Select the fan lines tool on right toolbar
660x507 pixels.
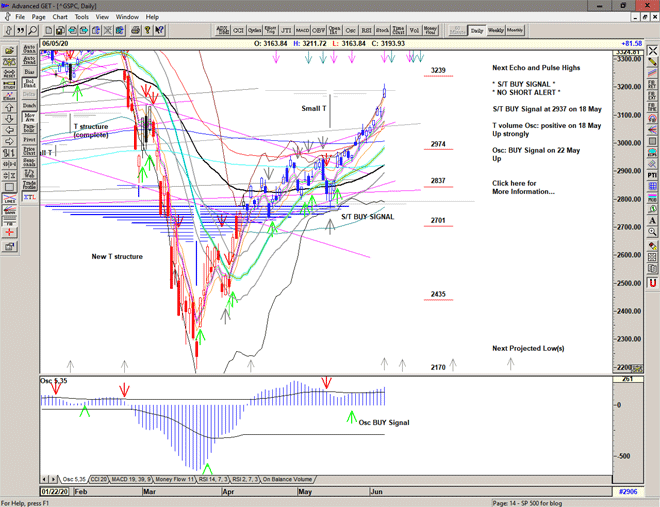click(x=652, y=130)
